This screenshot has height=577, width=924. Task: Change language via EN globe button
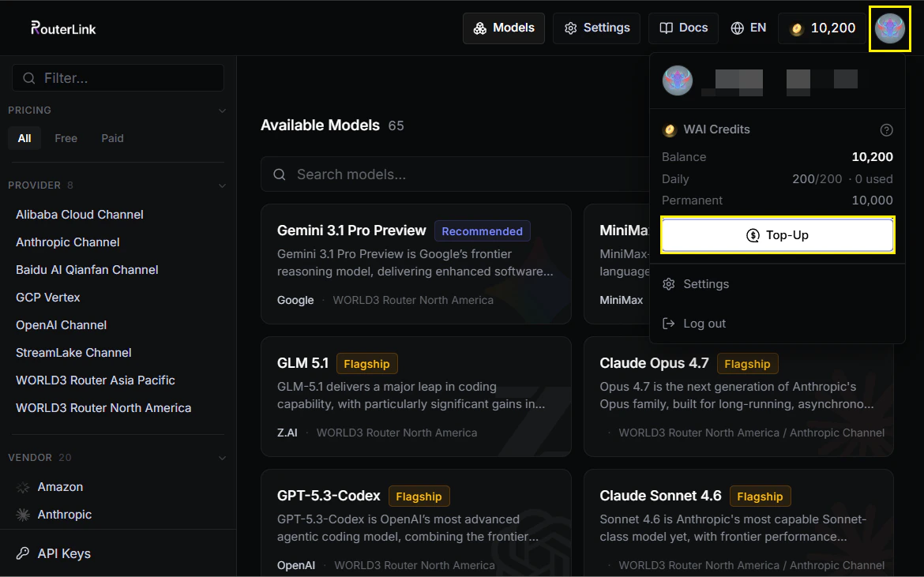749,28
